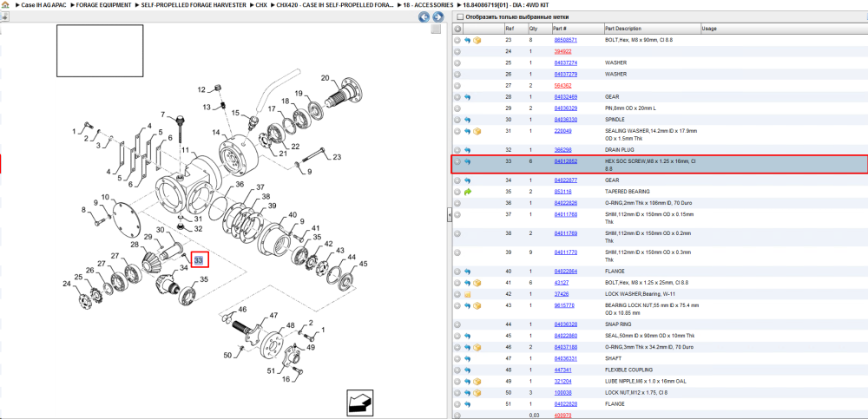Click blue arrow icon on HEX SOC SCREW row
Viewport: 868px width, 419px height.
coord(467,161)
